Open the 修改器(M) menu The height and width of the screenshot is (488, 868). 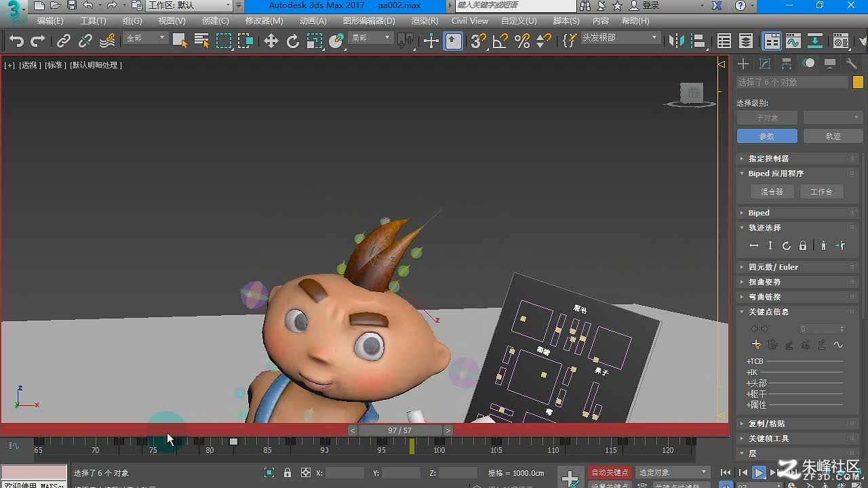[x=264, y=21]
